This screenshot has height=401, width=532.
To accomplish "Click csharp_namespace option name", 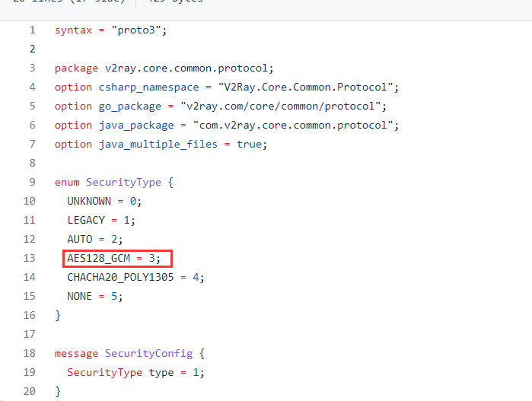I will pos(148,88).
